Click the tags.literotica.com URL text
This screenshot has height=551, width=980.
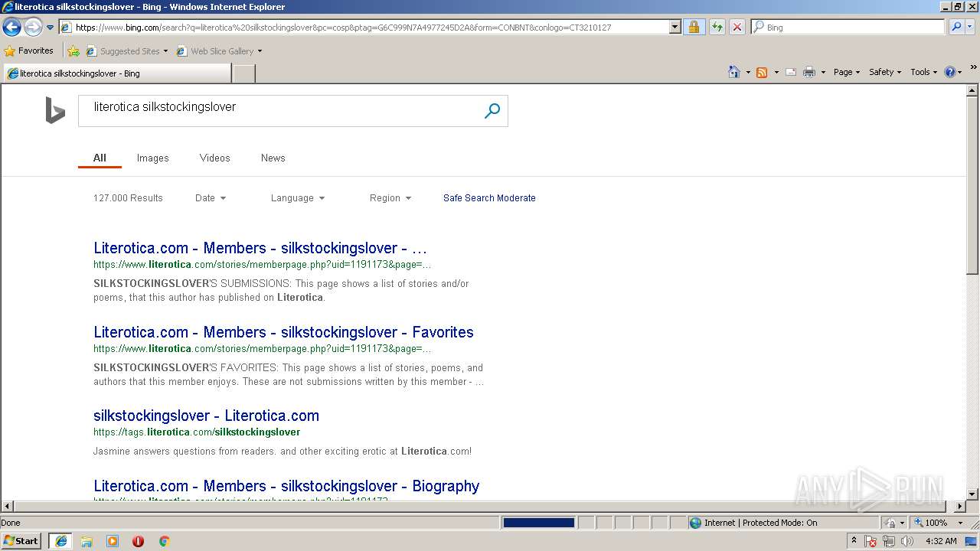click(x=197, y=432)
